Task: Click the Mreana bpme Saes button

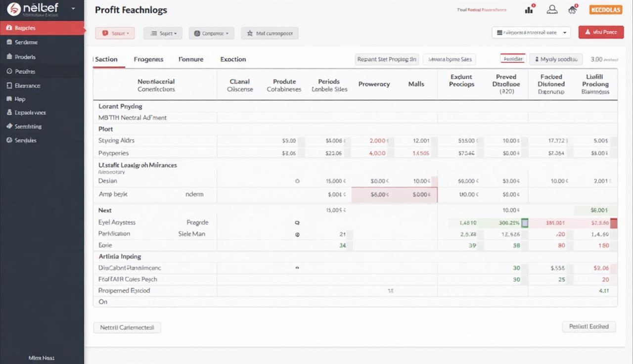Action: point(450,59)
